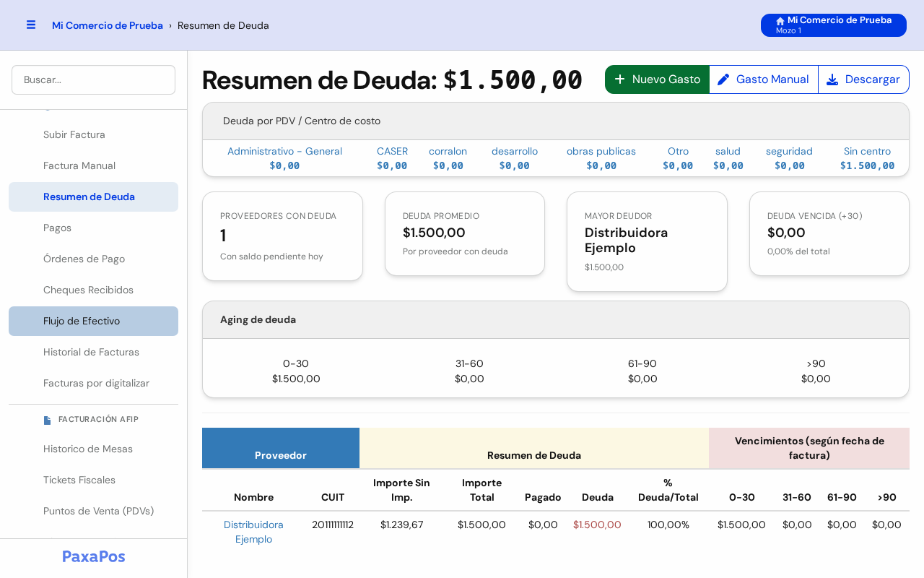Open Órdenes de Pago
Image resolution: width=924 pixels, height=578 pixels.
pyautogui.click(x=93, y=259)
